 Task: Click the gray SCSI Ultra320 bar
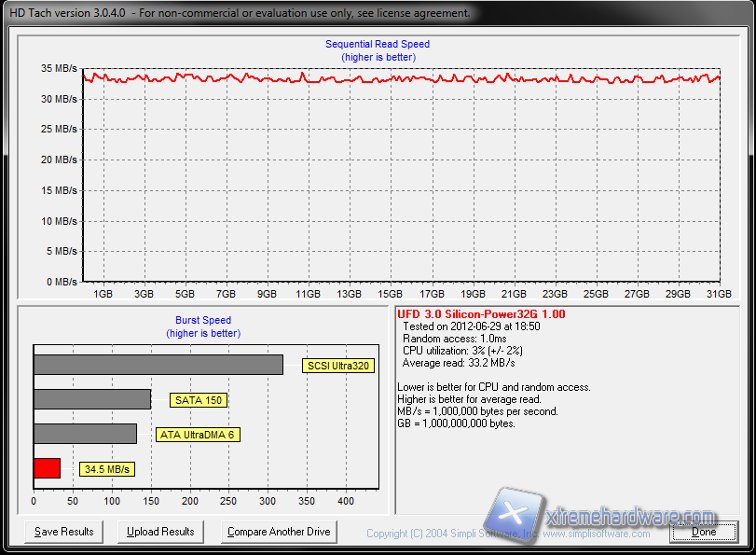(158, 365)
